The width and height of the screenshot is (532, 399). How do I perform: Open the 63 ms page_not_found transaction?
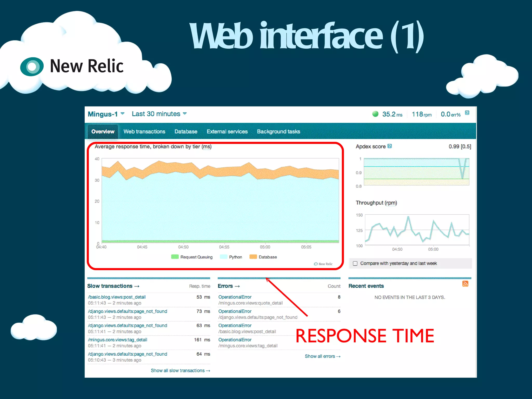127,325
